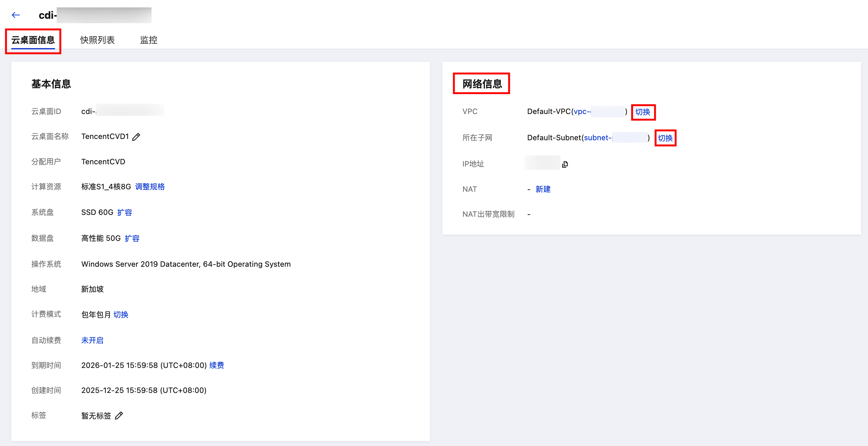Click 续费 link next to expiry time
This screenshot has height=446, width=868.
(x=216, y=365)
